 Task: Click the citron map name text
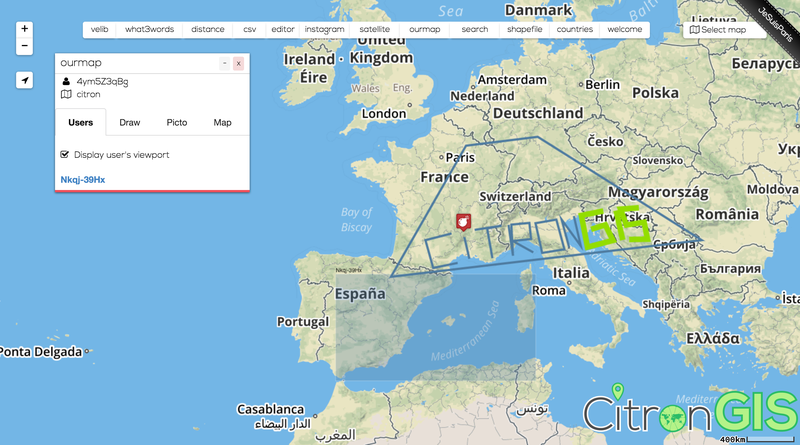[88, 94]
